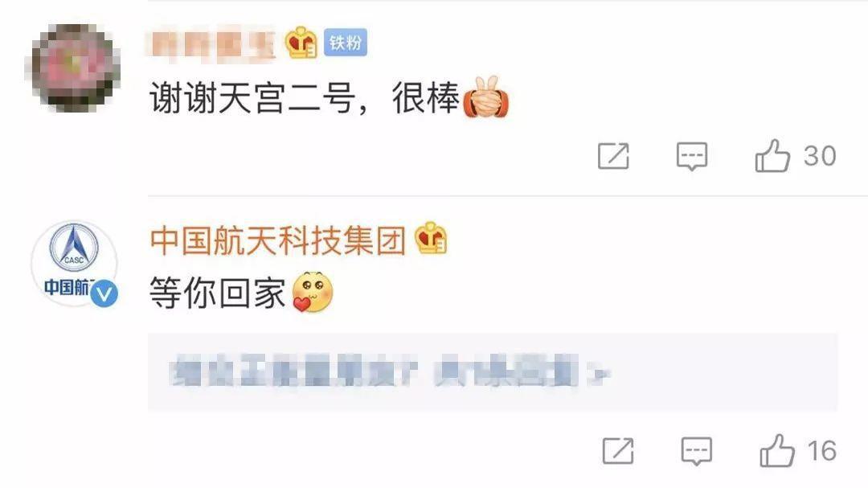Click the CASC logo avatar
The image size is (868, 488).
pos(74,263)
